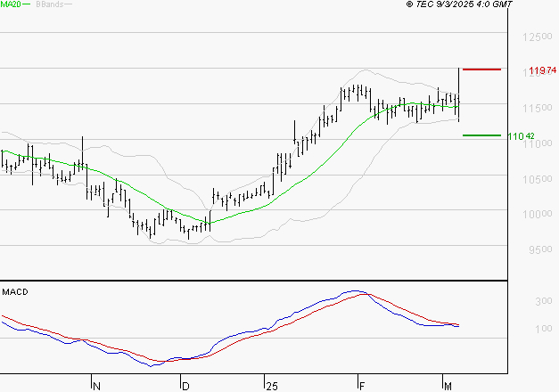
Task: Click the 10000 price axis label
Action: tap(538, 214)
